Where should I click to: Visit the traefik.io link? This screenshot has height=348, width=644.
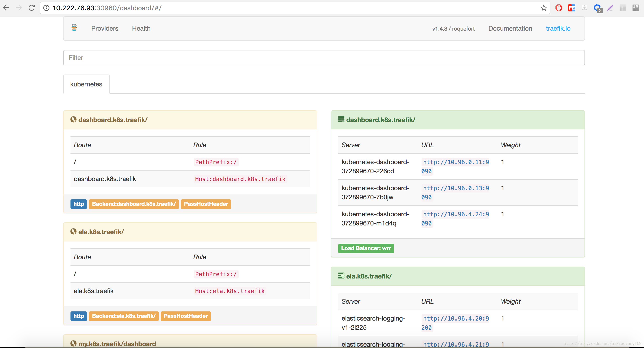[558, 29]
